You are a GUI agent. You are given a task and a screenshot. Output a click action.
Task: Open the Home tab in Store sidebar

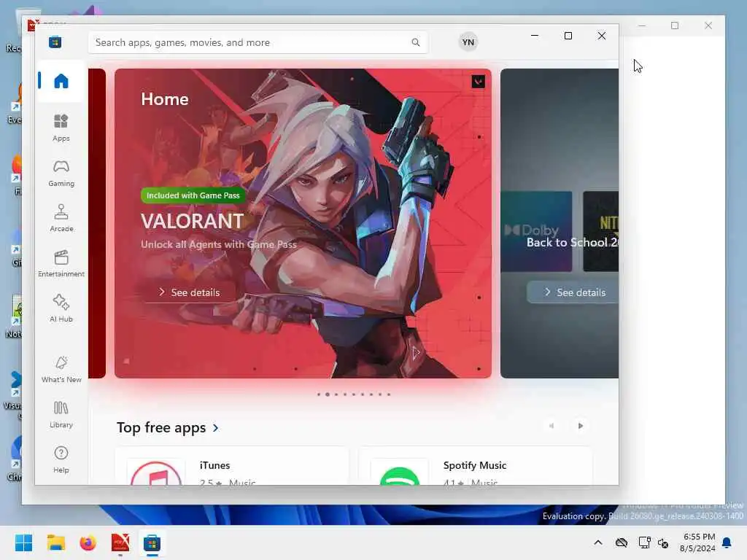[61, 81]
